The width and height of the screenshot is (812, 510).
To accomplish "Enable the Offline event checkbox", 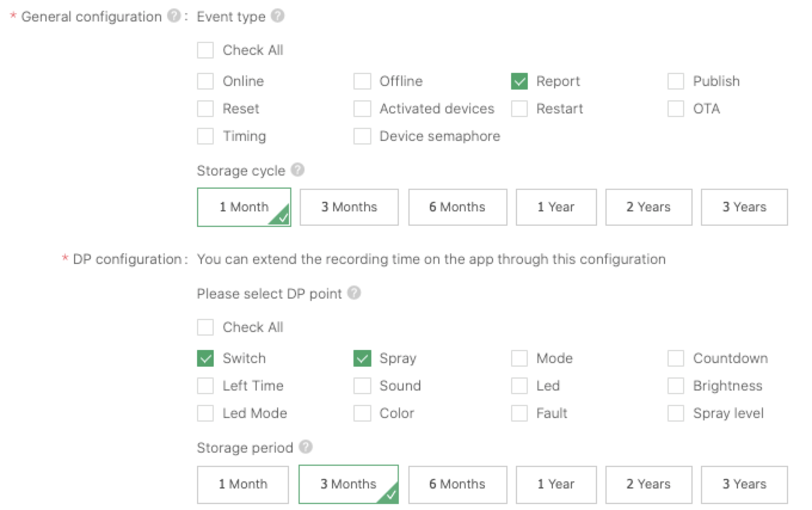I will (x=362, y=81).
